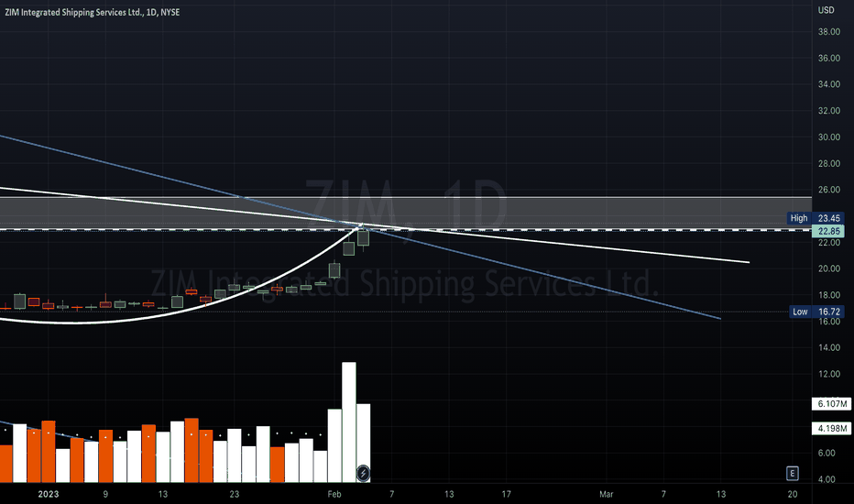Click the 6.107M volume label
Viewport: 854px width, 504px height.
point(831,404)
